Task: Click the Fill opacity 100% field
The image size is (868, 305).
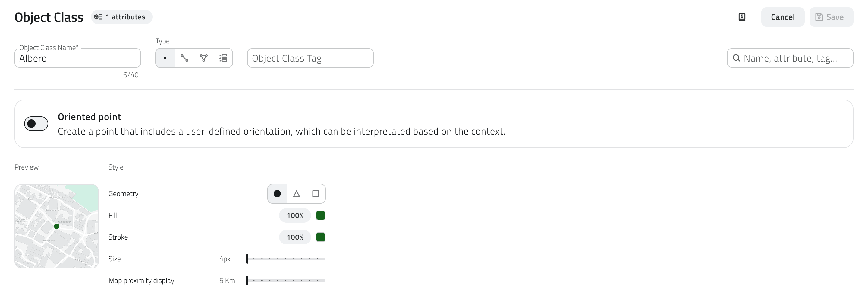Action: click(x=295, y=215)
